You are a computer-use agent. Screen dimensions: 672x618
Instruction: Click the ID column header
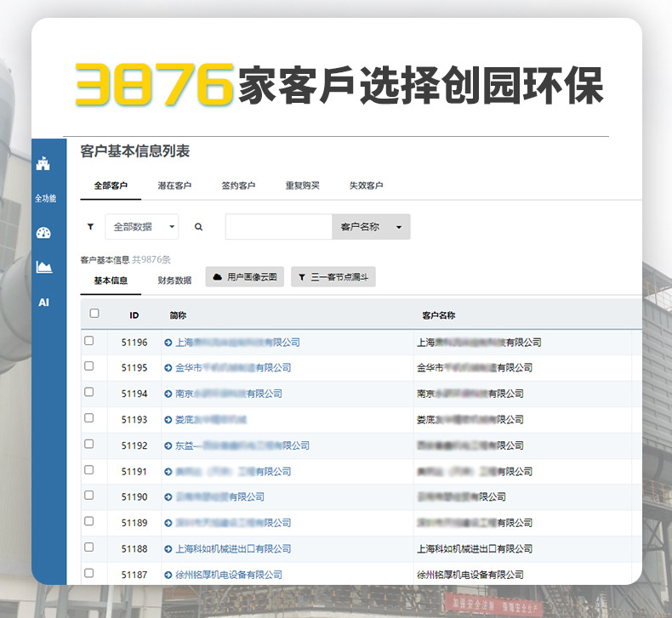point(134,315)
